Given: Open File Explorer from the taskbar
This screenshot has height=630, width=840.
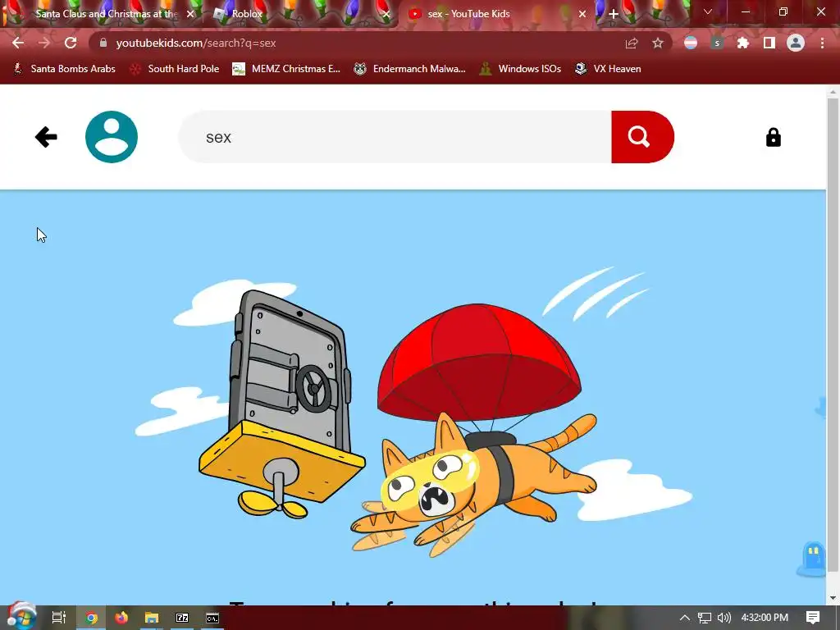Looking at the screenshot, I should click(152, 618).
